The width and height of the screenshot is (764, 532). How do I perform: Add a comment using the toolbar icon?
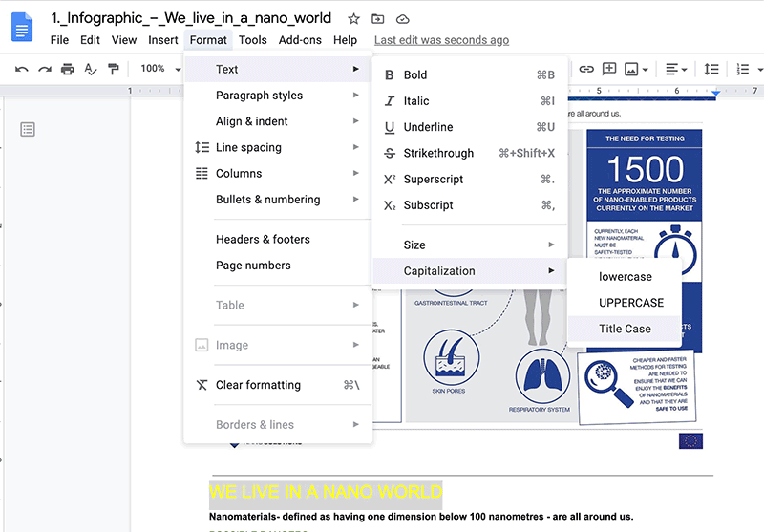(x=609, y=69)
